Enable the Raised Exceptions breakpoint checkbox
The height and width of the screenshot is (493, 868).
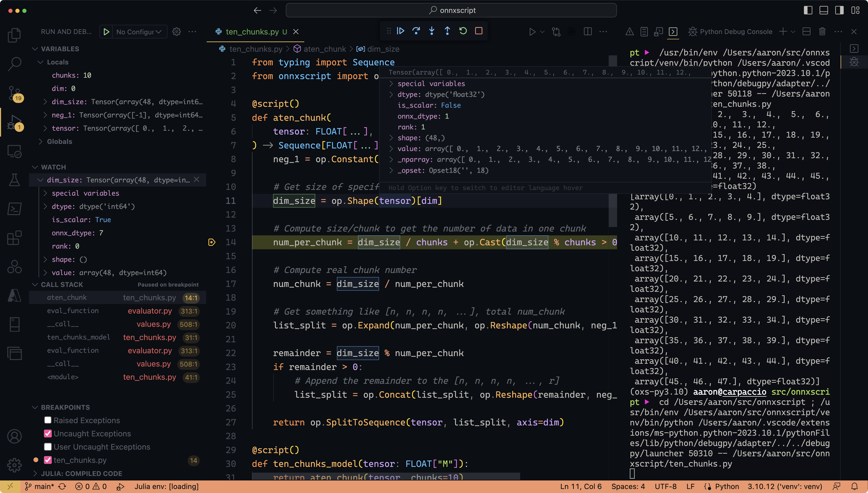pos(48,420)
